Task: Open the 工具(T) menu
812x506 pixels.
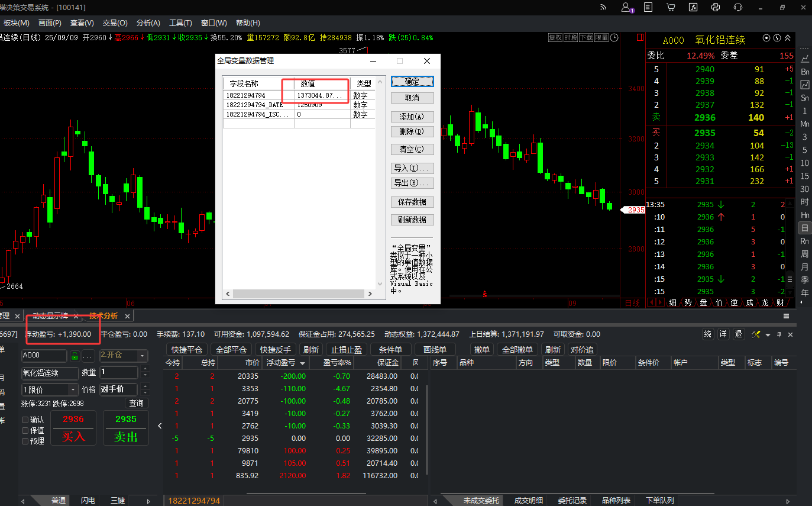Action: 180,23
